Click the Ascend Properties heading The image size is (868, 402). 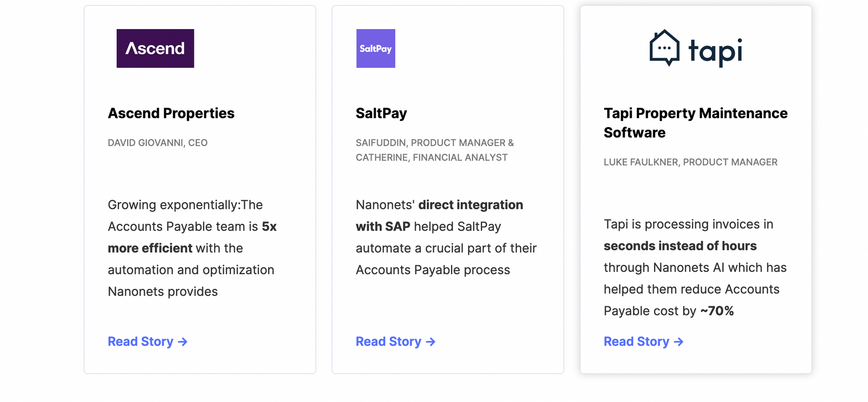click(x=171, y=113)
